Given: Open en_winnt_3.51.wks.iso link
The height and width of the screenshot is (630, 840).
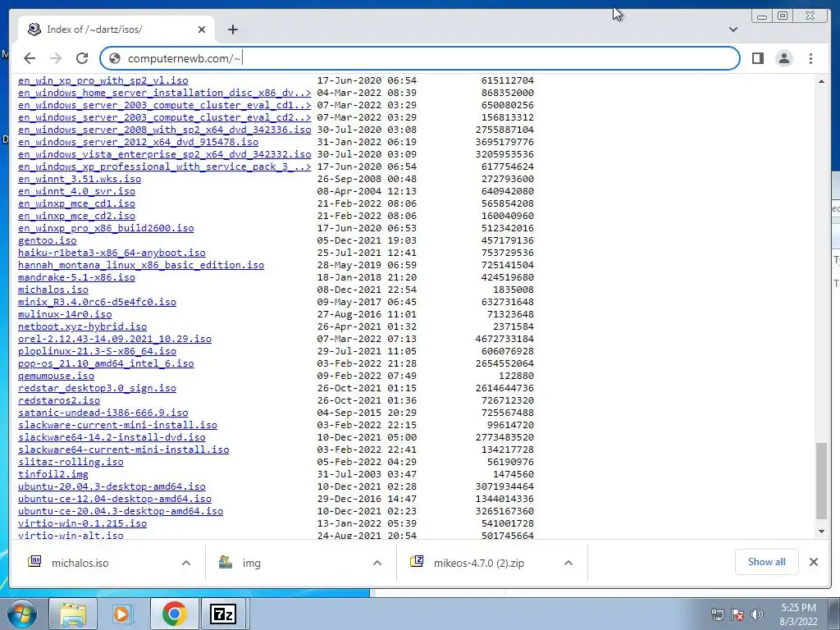Looking at the screenshot, I should (x=80, y=179).
